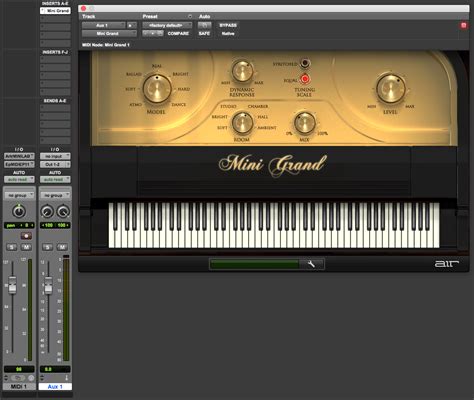Screen dimensions: 474x400
Task: Record-enable the MIDI 1 track
Action: 26,236
